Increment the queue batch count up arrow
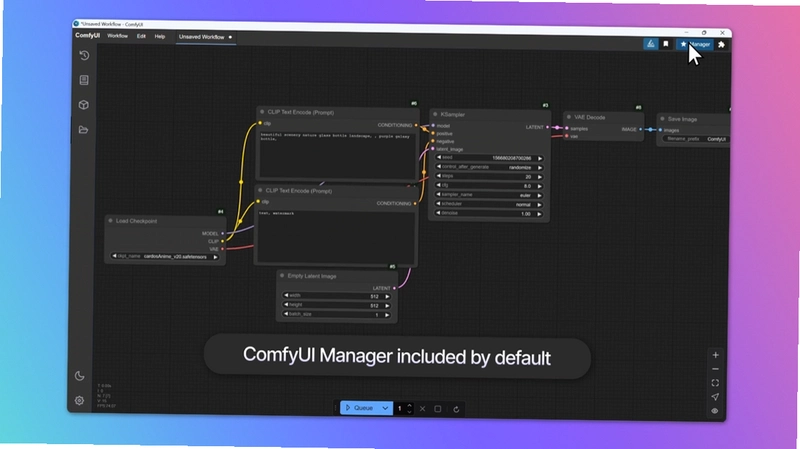Image resolution: width=800 pixels, height=449 pixels. (x=409, y=406)
